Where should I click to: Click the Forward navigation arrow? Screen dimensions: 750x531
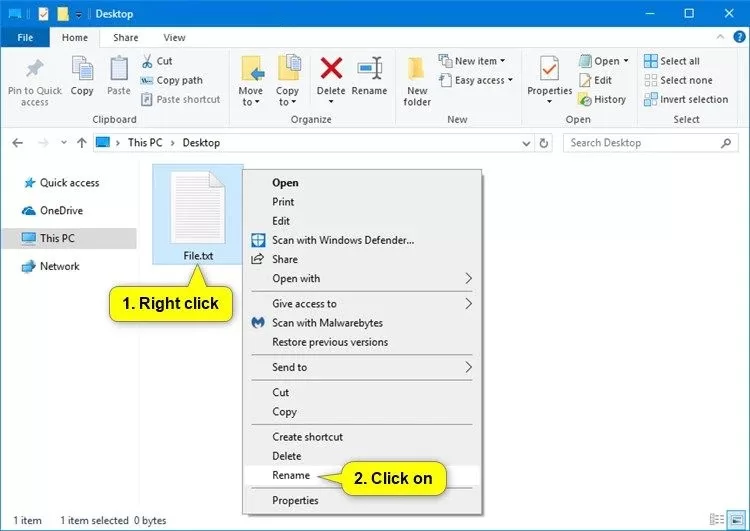tap(43, 143)
